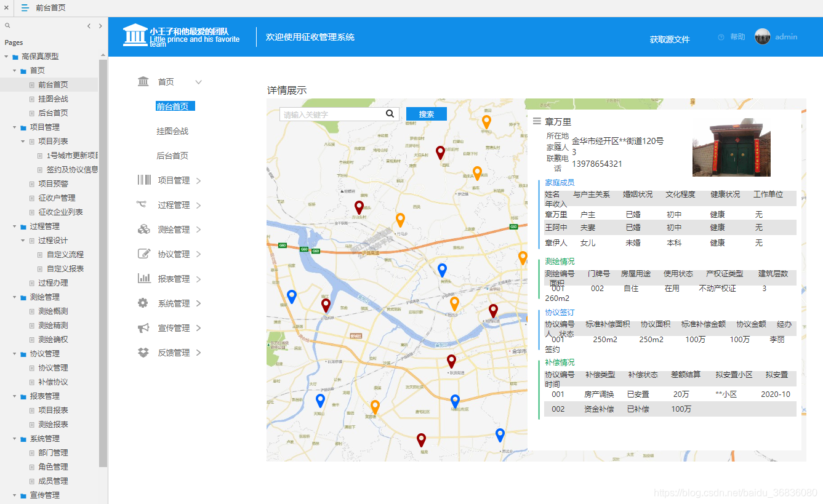
Task: Click the 项目管理 barcode icon
Action: coord(144,180)
